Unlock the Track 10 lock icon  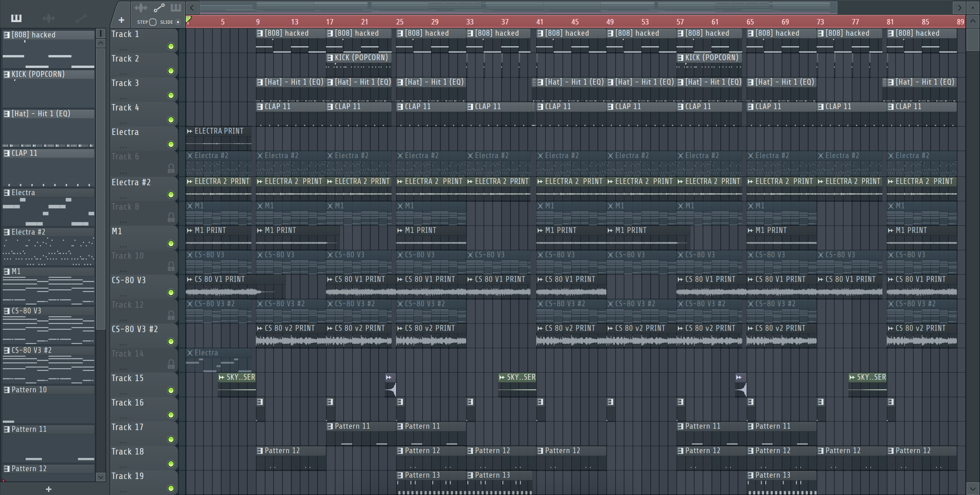click(x=171, y=266)
